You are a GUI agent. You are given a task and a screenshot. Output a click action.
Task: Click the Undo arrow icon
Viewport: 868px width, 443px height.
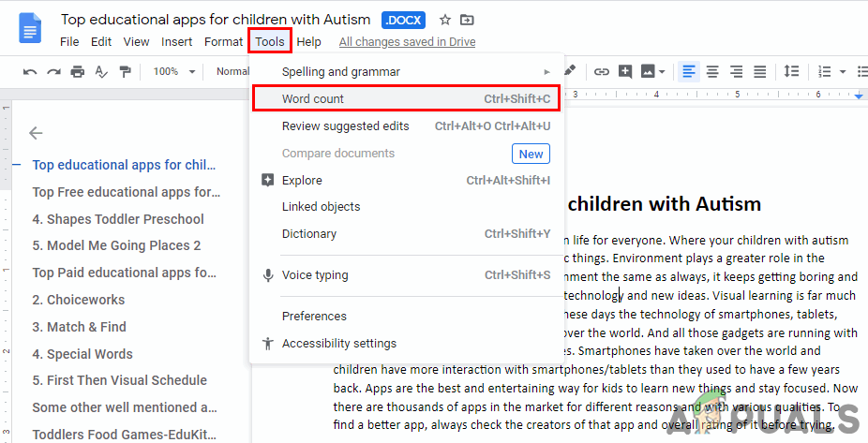pos(30,71)
